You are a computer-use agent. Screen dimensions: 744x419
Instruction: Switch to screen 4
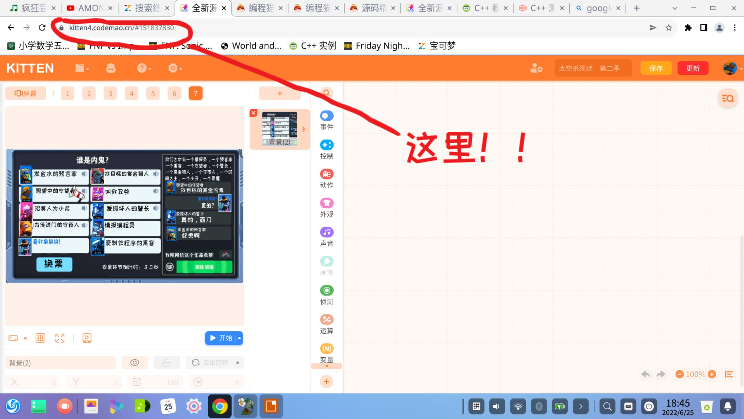pos(131,93)
